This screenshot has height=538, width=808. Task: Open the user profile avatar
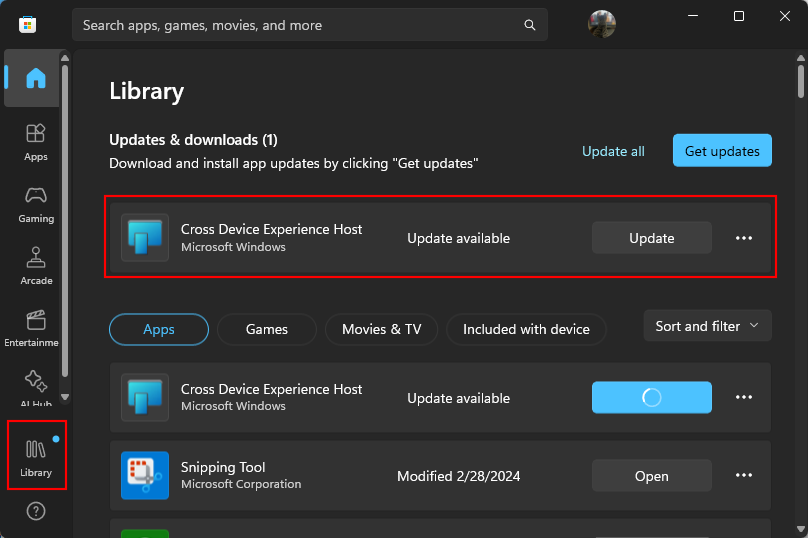pos(601,24)
